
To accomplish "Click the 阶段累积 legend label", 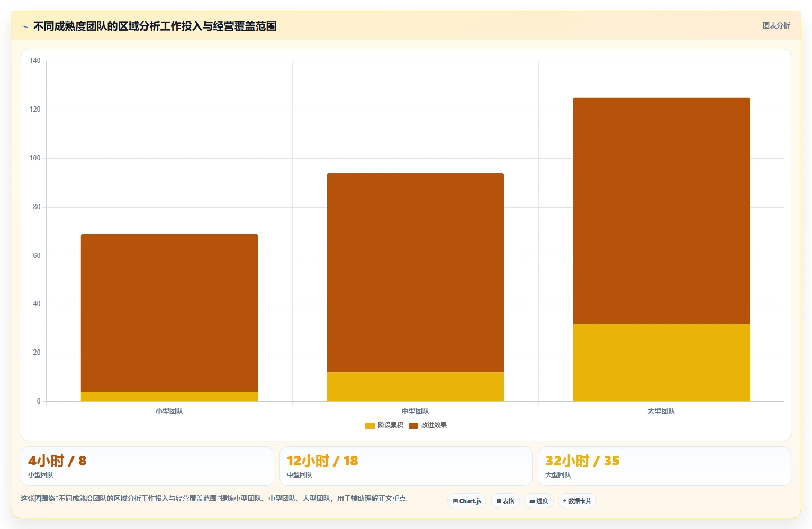I will 391,425.
